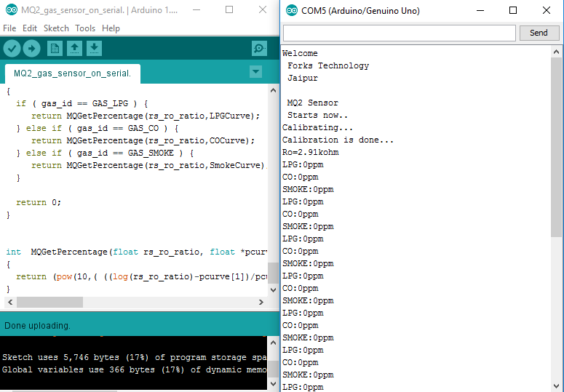Screen dimensions: 564x392
Task: Open the Tools menu
Action: click(85, 28)
